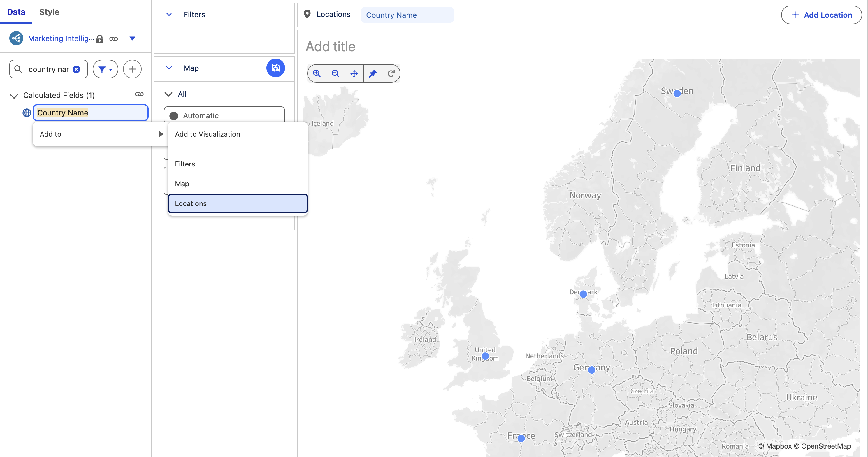Clear the country name search text
This screenshot has height=457, width=868.
76,69
